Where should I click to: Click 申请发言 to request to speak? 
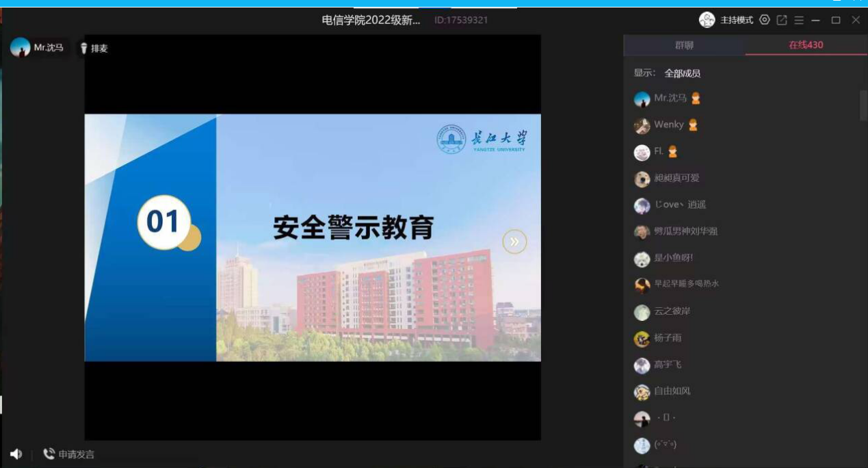[x=69, y=454]
